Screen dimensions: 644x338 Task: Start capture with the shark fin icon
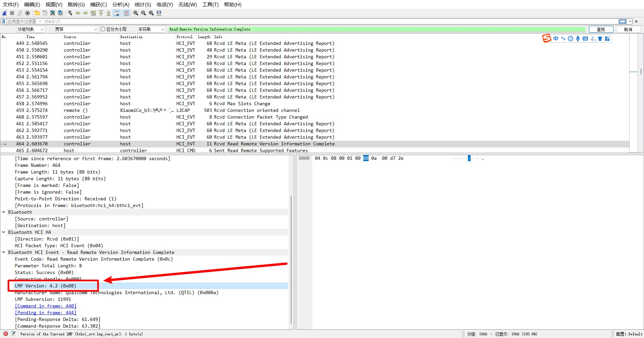coord(4,13)
